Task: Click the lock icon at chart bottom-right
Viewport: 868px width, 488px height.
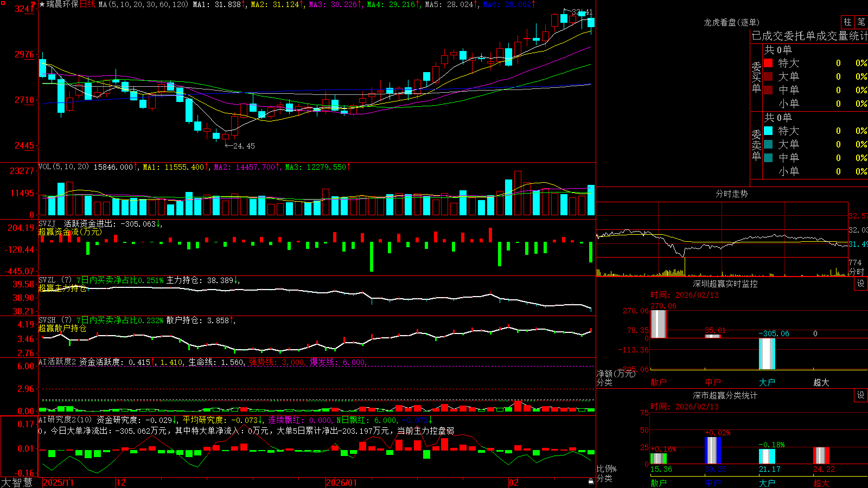Action: [591, 481]
